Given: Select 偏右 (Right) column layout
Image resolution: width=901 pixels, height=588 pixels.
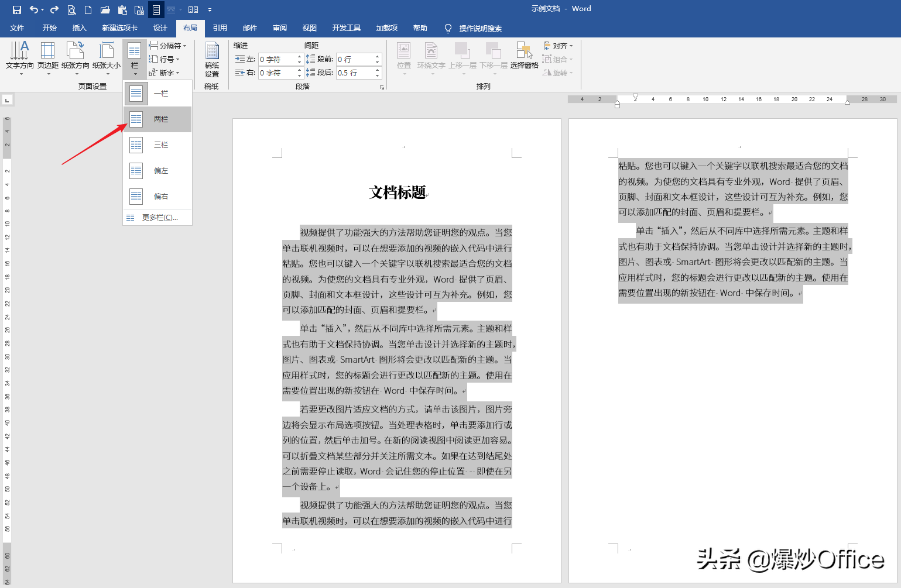Looking at the screenshot, I should click(157, 196).
